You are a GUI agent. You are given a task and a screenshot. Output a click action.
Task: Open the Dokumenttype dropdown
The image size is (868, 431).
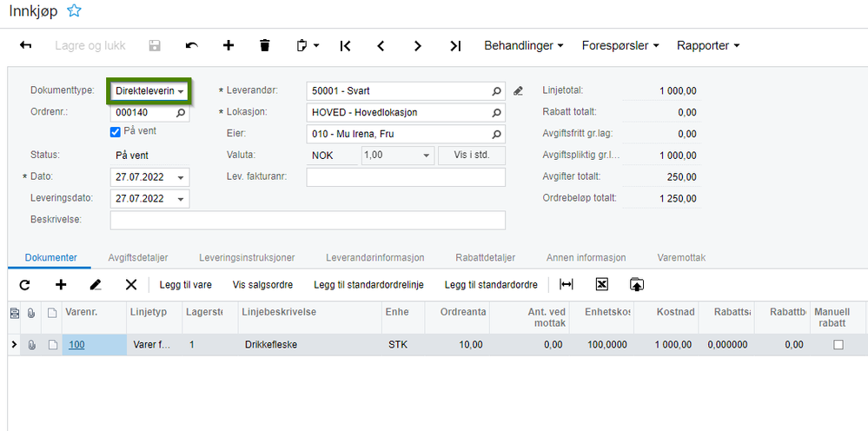click(x=150, y=90)
